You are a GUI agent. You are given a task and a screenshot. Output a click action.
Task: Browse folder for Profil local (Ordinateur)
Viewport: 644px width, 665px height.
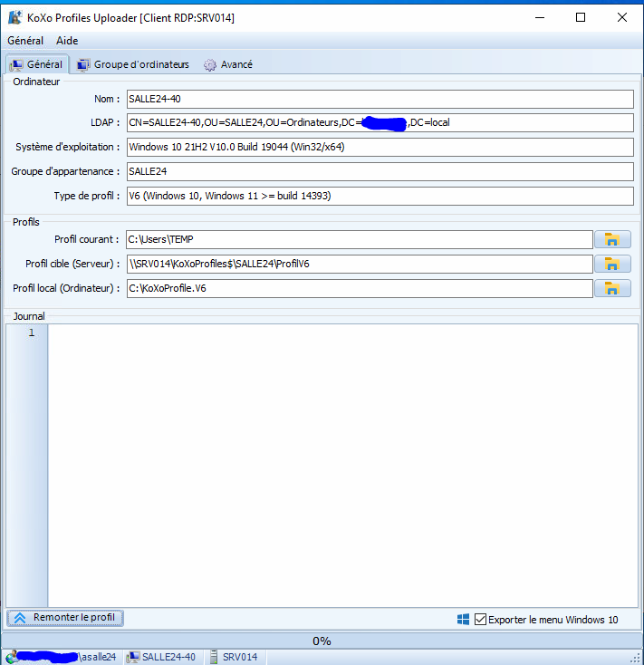point(612,289)
